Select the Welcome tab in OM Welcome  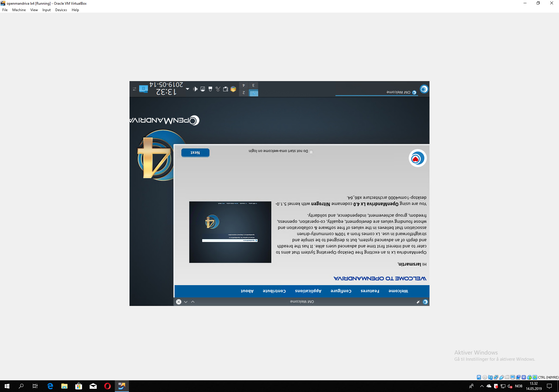398,291
